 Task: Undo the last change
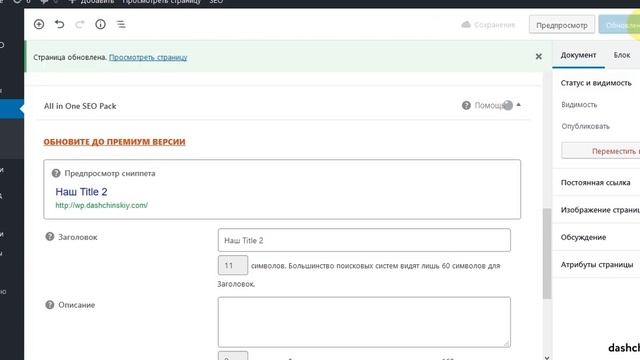60,24
